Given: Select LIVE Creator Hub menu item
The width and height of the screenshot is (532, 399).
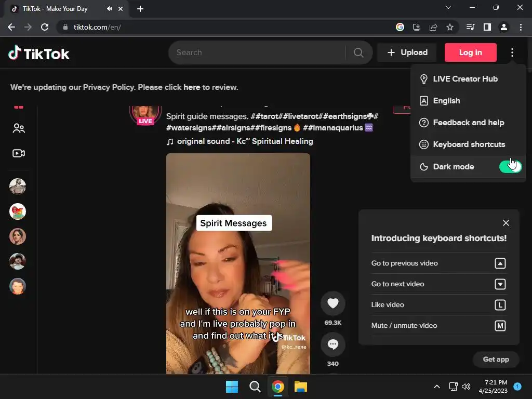Looking at the screenshot, I should (x=468, y=79).
